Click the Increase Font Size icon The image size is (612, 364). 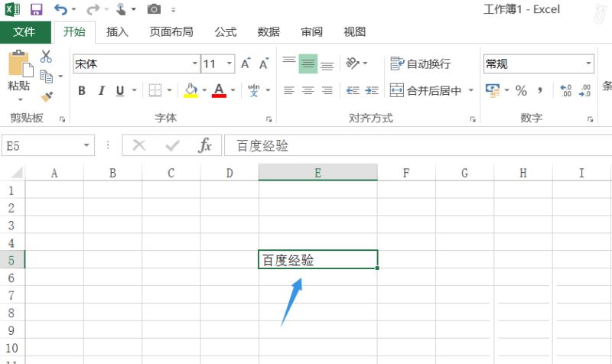[x=246, y=64]
